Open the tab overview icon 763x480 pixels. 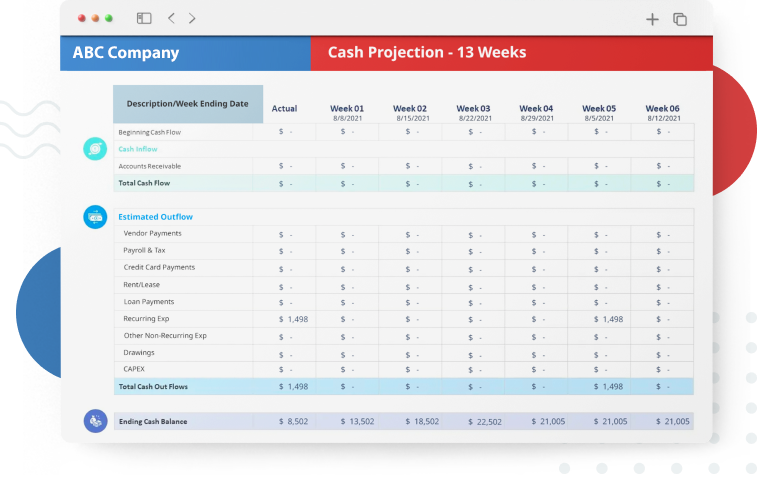[x=680, y=19]
